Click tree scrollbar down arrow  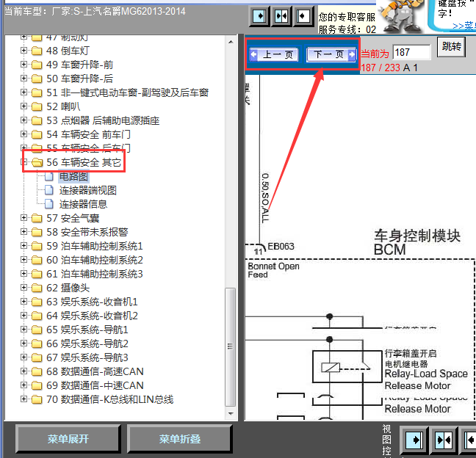231,414
